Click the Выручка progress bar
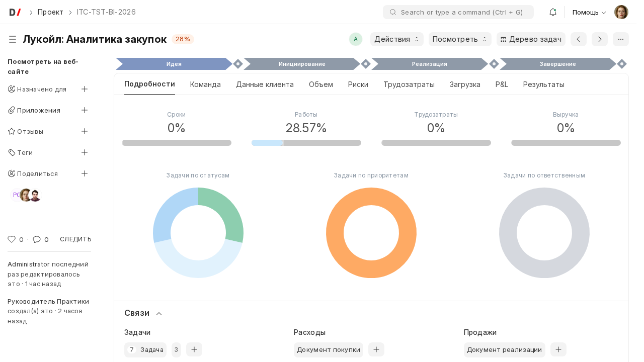 tap(566, 143)
